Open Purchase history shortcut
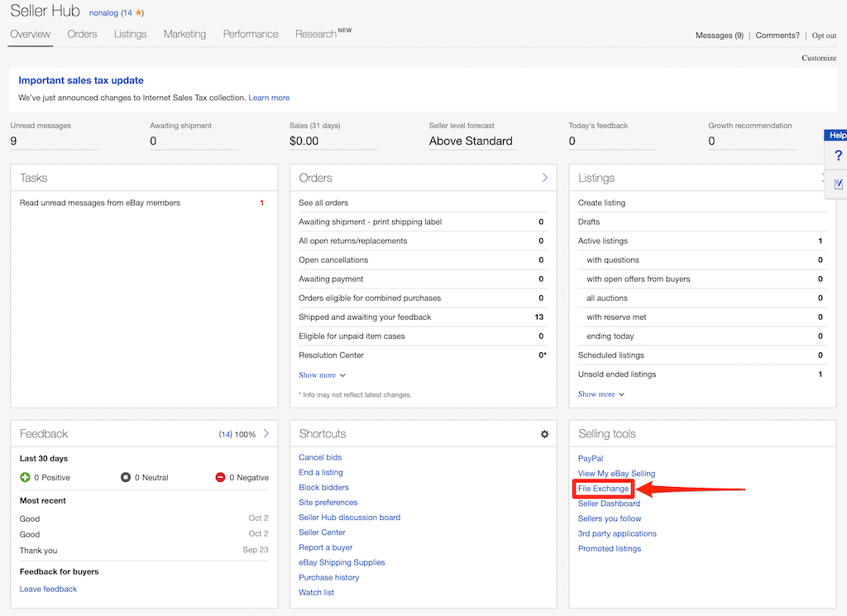This screenshot has height=616, width=847. coord(329,578)
